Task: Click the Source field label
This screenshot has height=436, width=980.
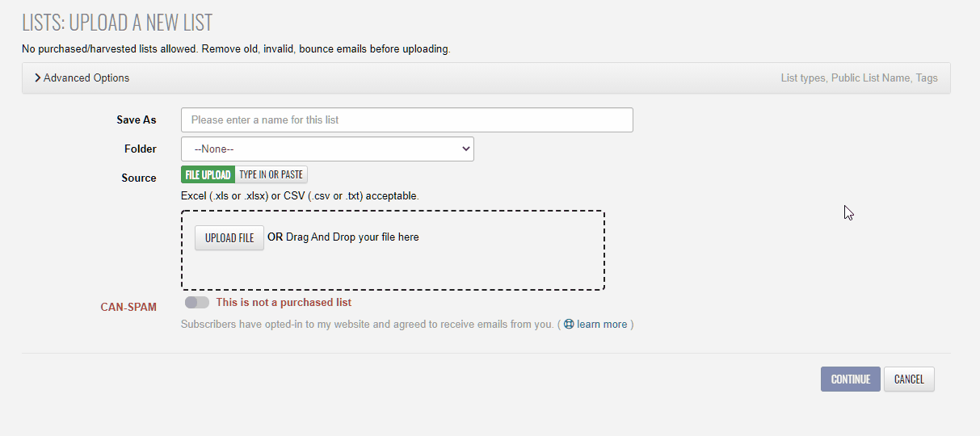Action: point(139,178)
